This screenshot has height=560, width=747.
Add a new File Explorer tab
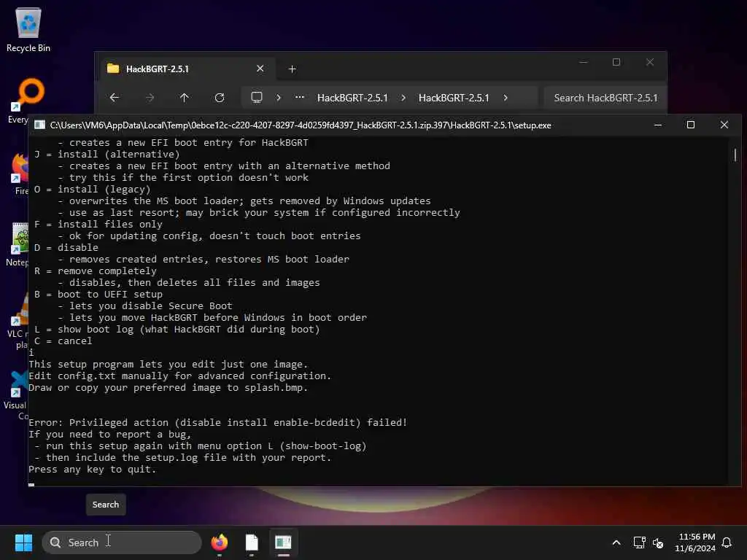292,69
